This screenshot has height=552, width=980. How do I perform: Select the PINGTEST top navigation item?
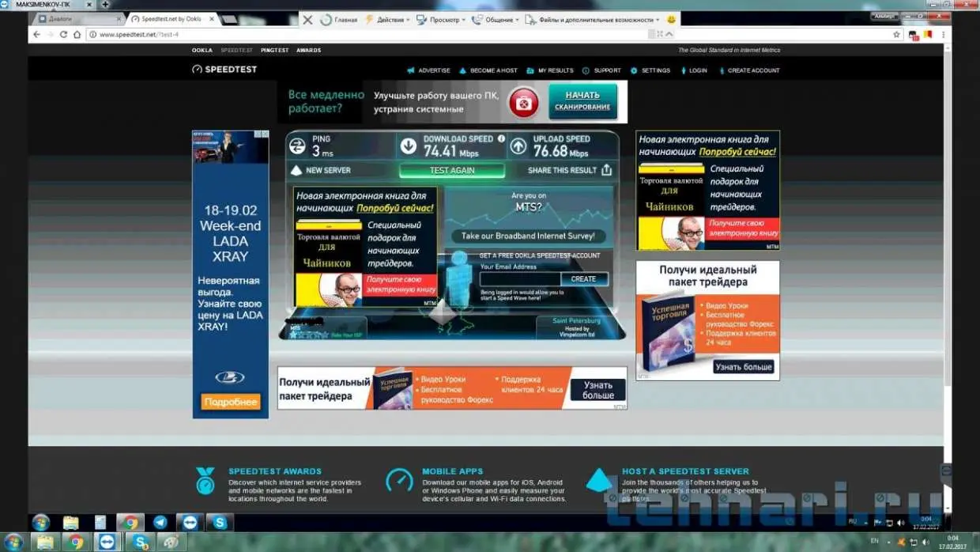tap(274, 50)
